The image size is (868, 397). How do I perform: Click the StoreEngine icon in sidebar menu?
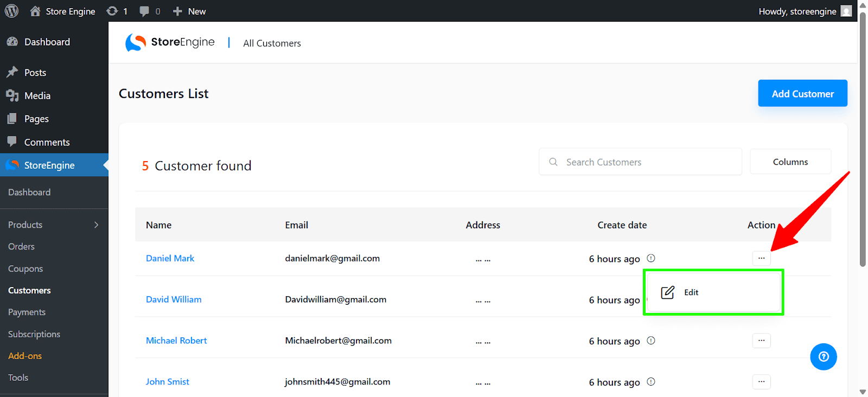pos(12,165)
